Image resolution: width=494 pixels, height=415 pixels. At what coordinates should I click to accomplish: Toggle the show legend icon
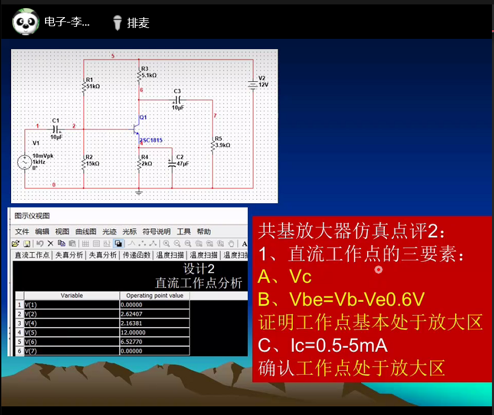96,244
